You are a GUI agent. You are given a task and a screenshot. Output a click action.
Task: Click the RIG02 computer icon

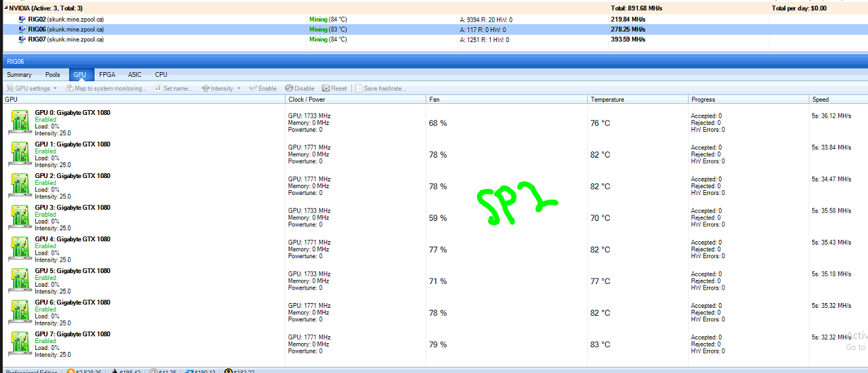tap(22, 20)
